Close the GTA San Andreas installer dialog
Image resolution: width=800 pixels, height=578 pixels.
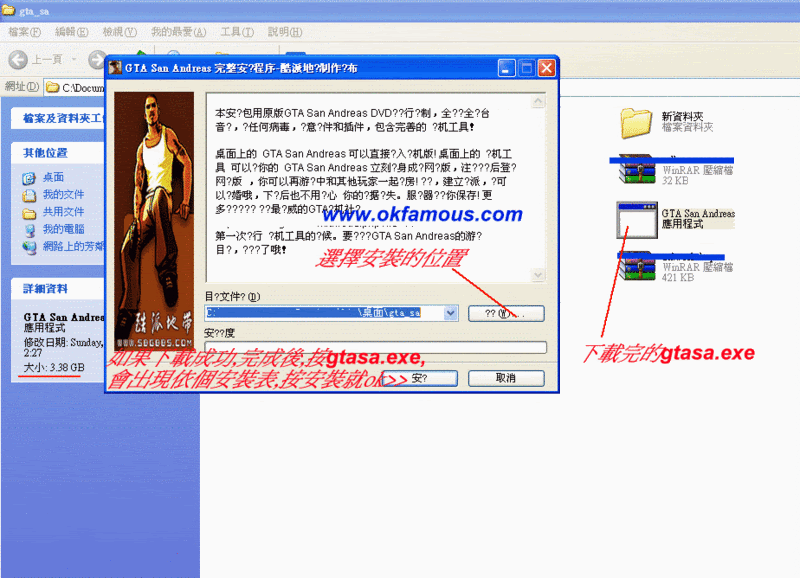tap(546, 68)
